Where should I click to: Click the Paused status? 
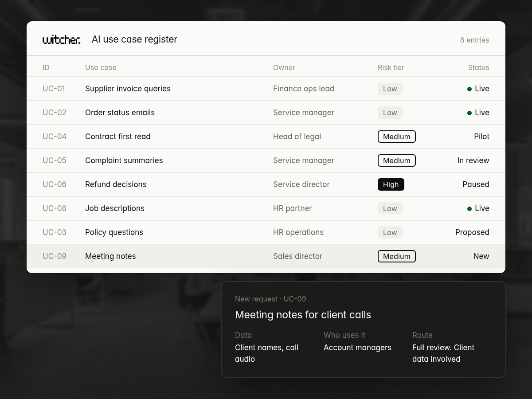(x=476, y=184)
